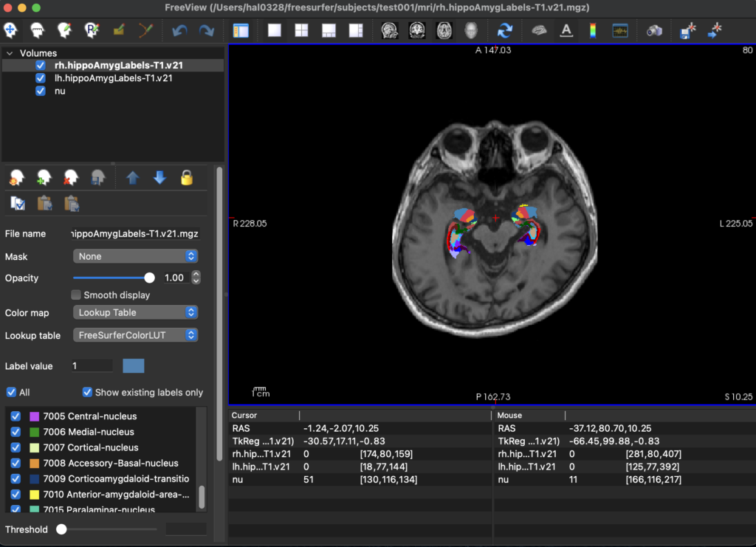Click the Label value input field
756x547 pixels.
[92, 366]
